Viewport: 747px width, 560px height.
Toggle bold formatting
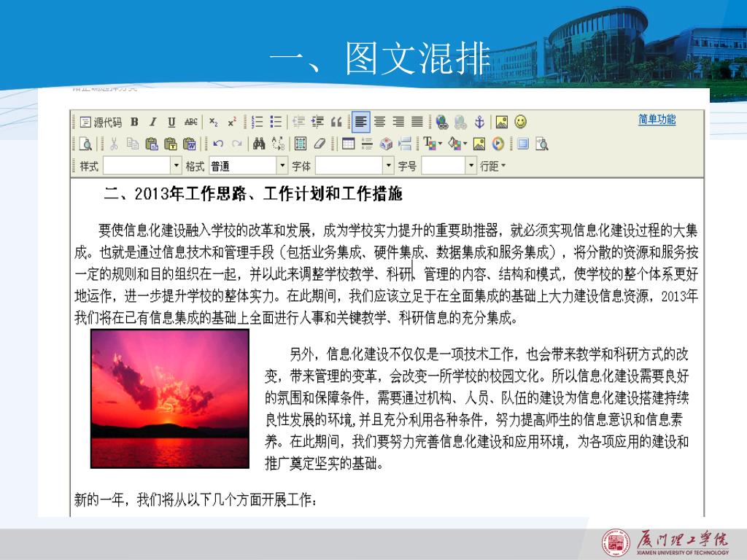pos(134,122)
